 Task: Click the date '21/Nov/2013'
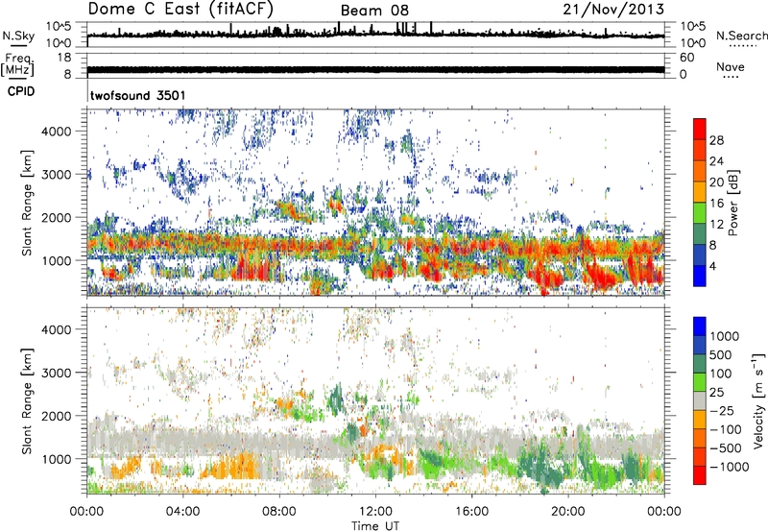[x=613, y=9]
